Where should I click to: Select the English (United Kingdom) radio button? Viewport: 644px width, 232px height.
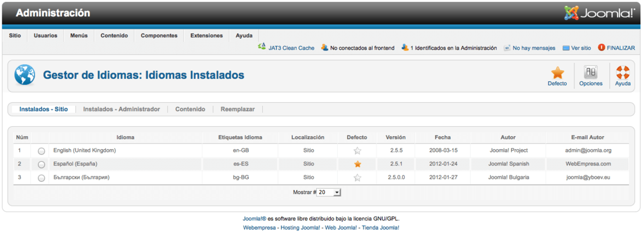point(41,151)
